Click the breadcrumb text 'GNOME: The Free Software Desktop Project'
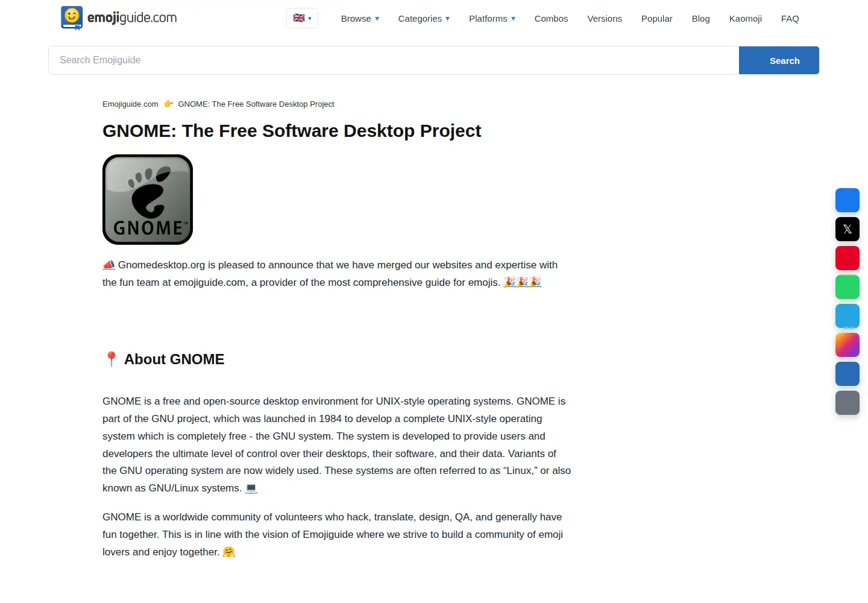 pyautogui.click(x=256, y=104)
